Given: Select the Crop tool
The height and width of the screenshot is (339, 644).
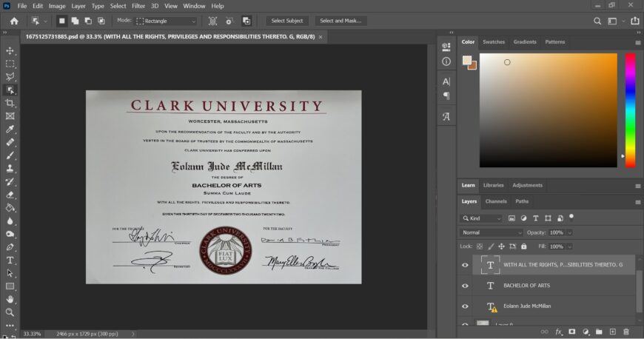Looking at the screenshot, I should (10, 103).
